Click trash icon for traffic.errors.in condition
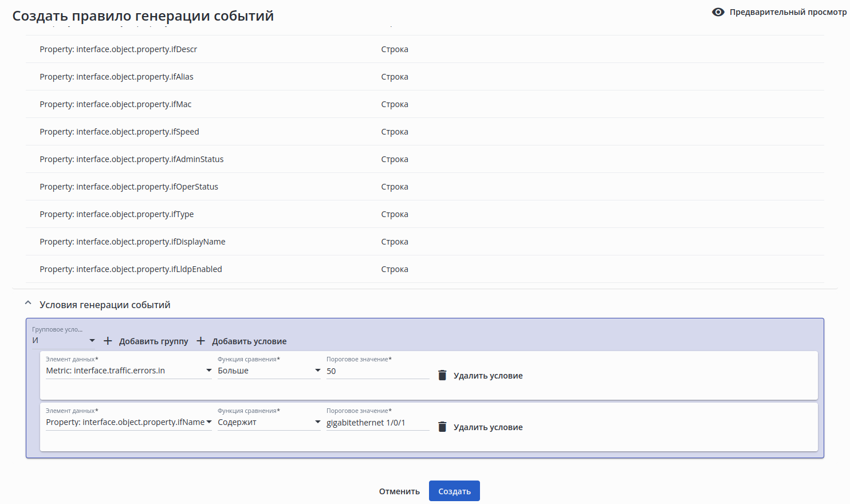 442,375
